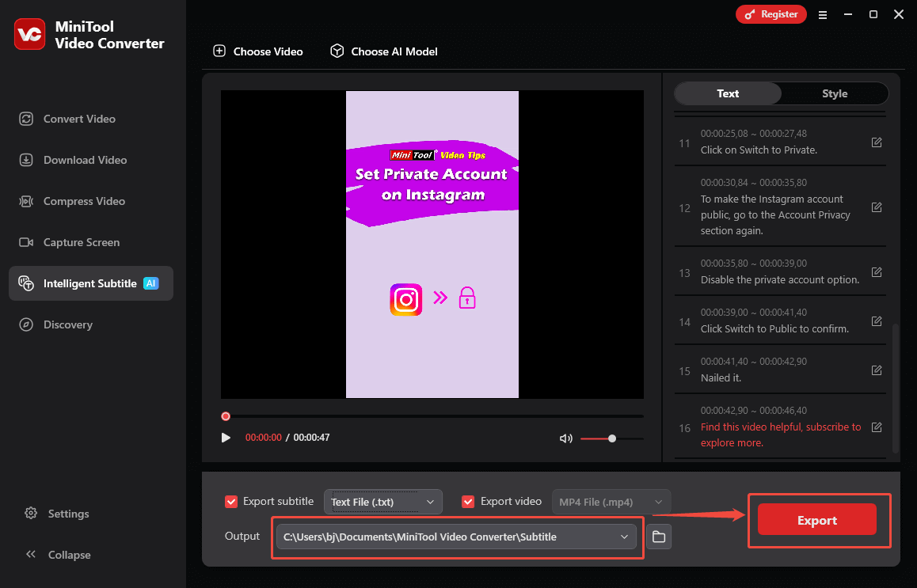
Task: Adjust the volume slider
Action: [x=611, y=438]
